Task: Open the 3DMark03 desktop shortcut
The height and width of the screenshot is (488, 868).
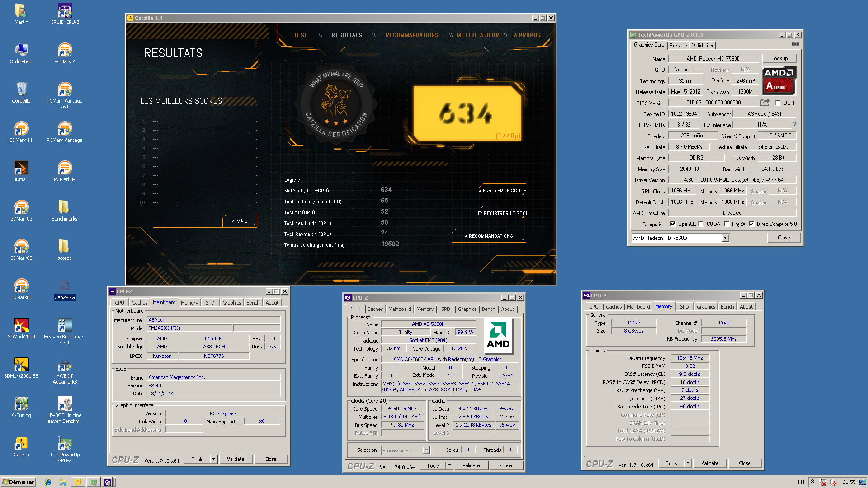Action: [x=21, y=211]
